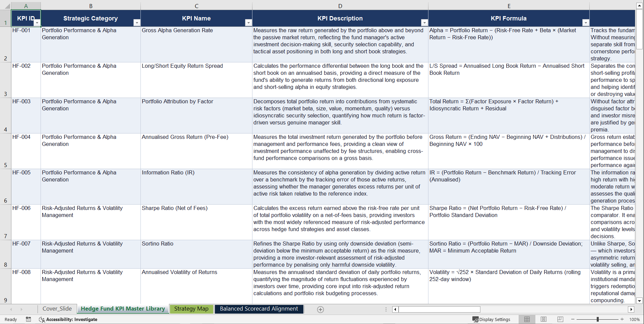Click the horizontal scrollbar thumb
This screenshot has width=644, height=324.
pos(439,309)
